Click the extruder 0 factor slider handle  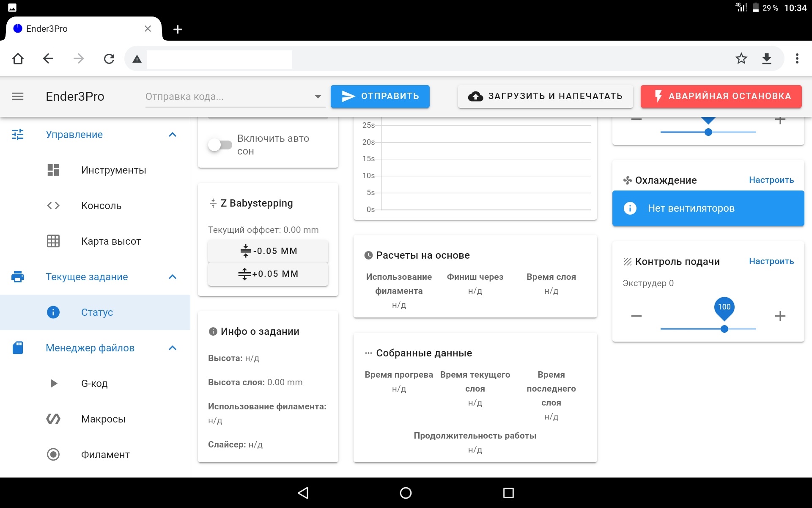[724, 329]
